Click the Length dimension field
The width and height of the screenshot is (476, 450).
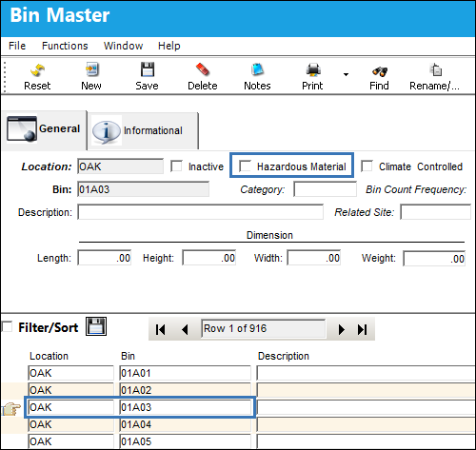(x=105, y=258)
